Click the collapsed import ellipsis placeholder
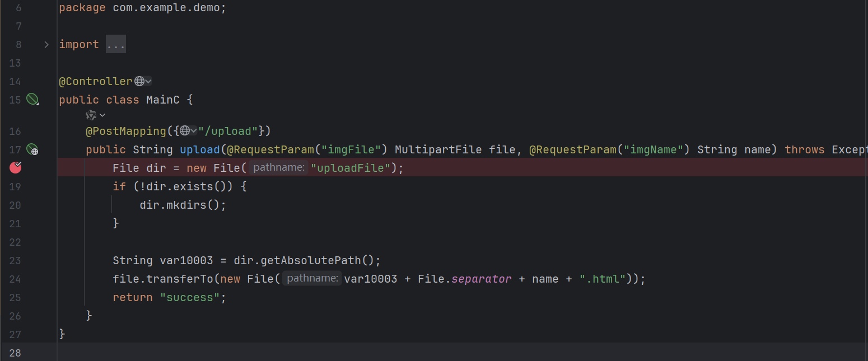868x361 pixels. [x=116, y=45]
